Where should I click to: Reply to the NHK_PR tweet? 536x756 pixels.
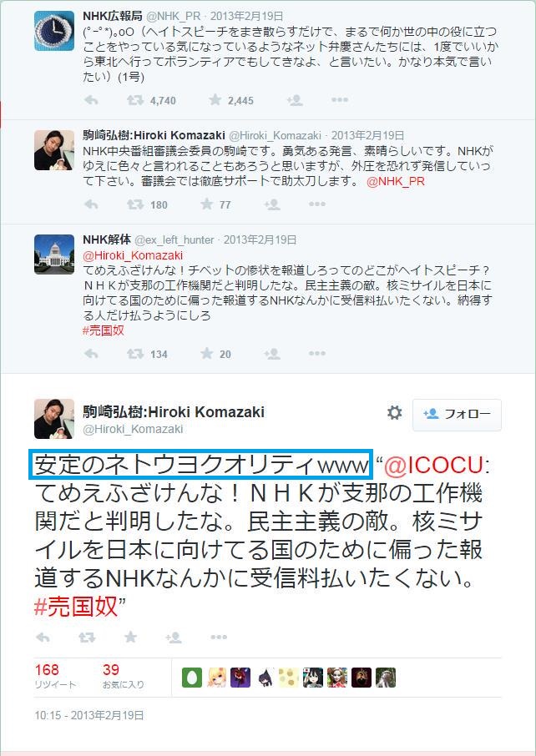[91, 100]
